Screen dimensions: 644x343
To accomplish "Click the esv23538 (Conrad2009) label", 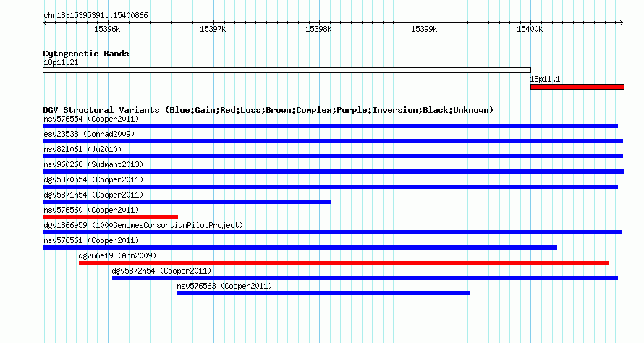I will click(x=89, y=135).
